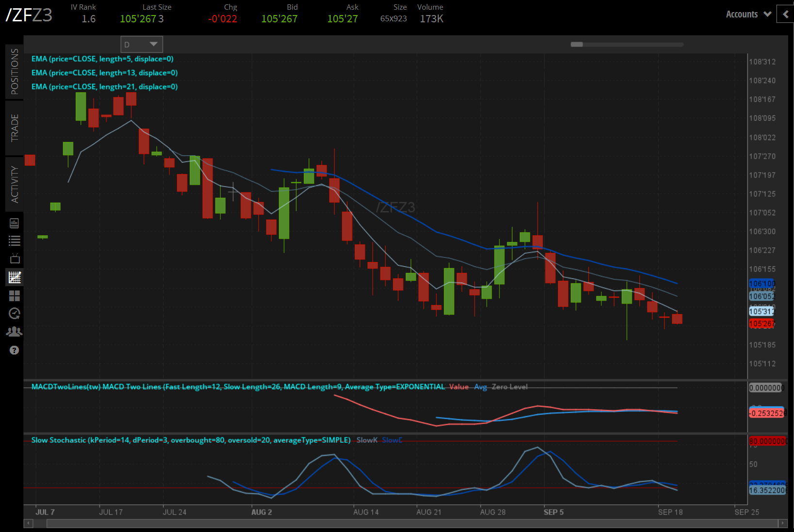794x532 pixels.
Task: Click the TV media icon in sidebar
Action: click(x=15, y=258)
